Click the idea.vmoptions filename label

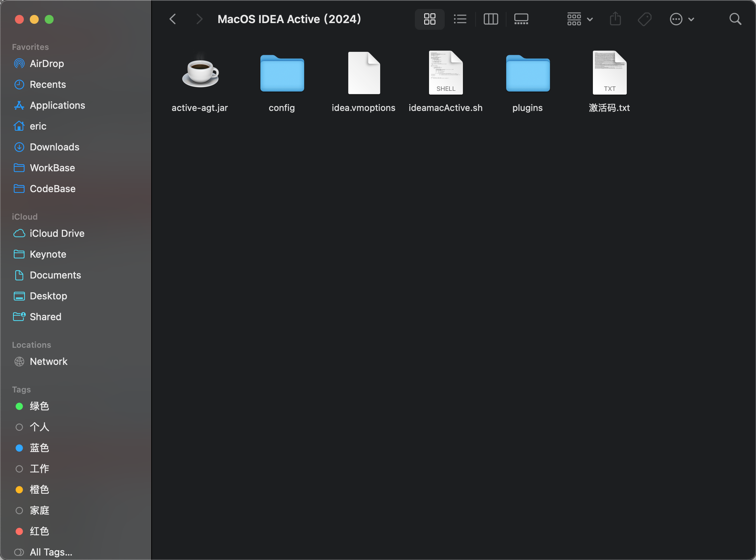pyautogui.click(x=363, y=108)
